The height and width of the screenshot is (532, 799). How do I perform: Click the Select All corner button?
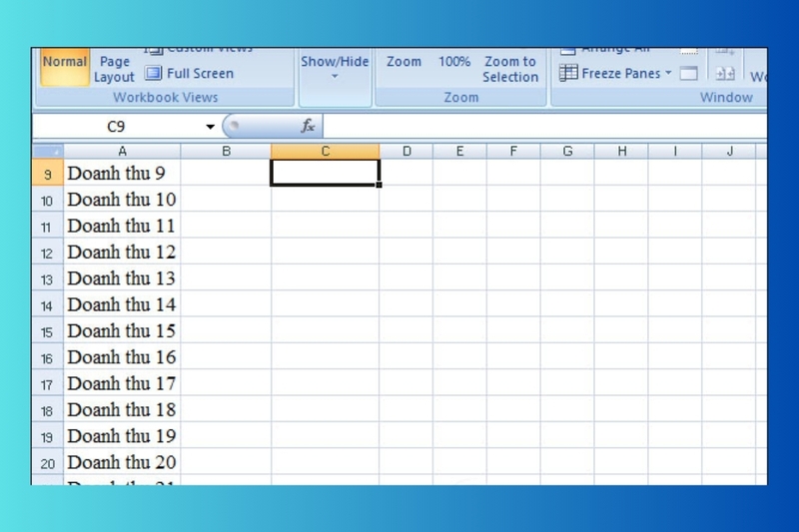[x=48, y=151]
